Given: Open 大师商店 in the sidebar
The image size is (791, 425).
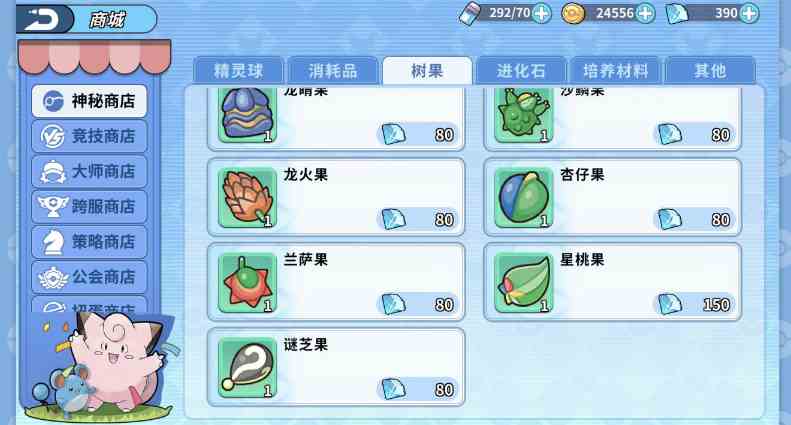Looking at the screenshot, I should coord(89,172).
